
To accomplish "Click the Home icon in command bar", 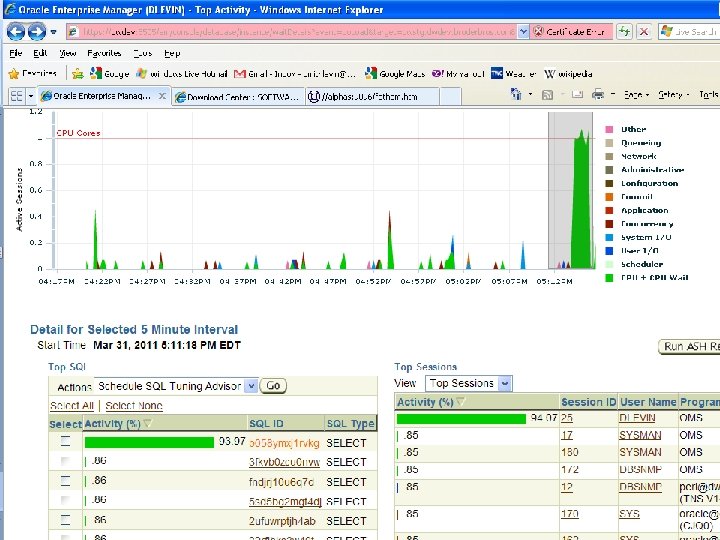I will [x=516, y=94].
